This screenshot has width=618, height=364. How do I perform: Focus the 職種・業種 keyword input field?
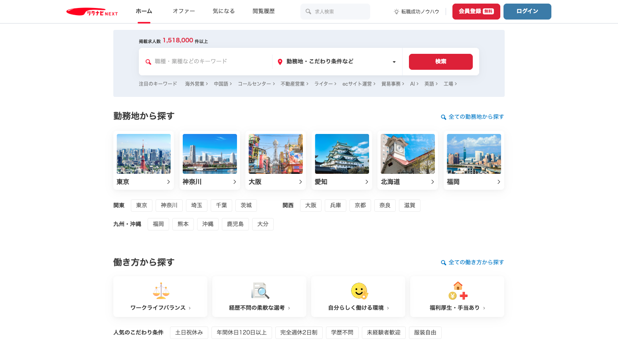point(209,61)
